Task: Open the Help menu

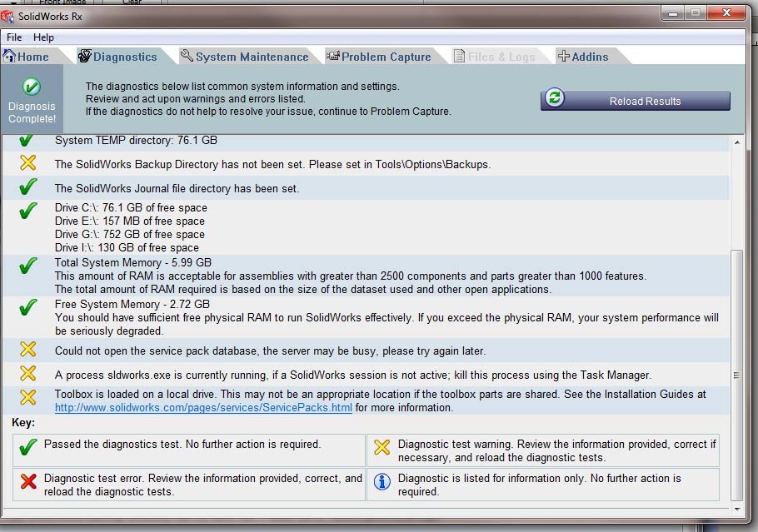Action: [x=43, y=37]
